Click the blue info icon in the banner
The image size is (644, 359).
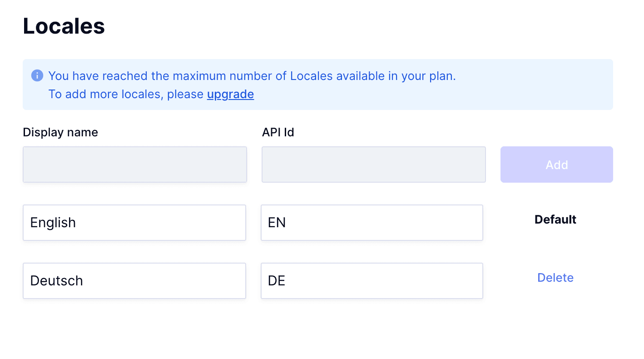point(37,75)
